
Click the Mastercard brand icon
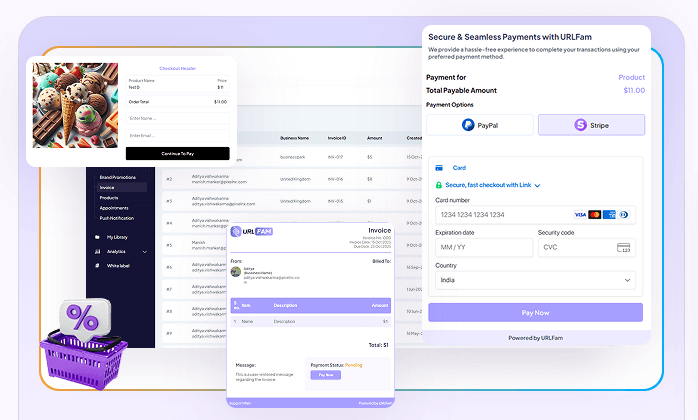pyautogui.click(x=595, y=214)
